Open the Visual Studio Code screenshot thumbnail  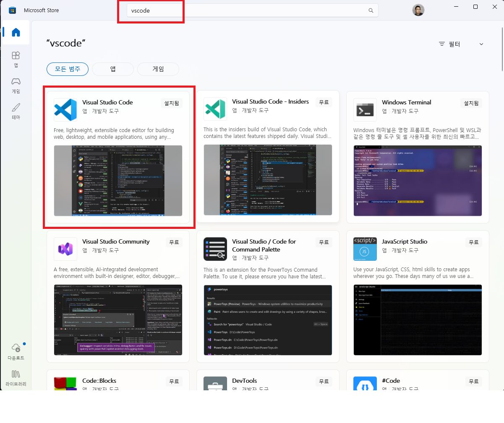pyautogui.click(x=118, y=181)
